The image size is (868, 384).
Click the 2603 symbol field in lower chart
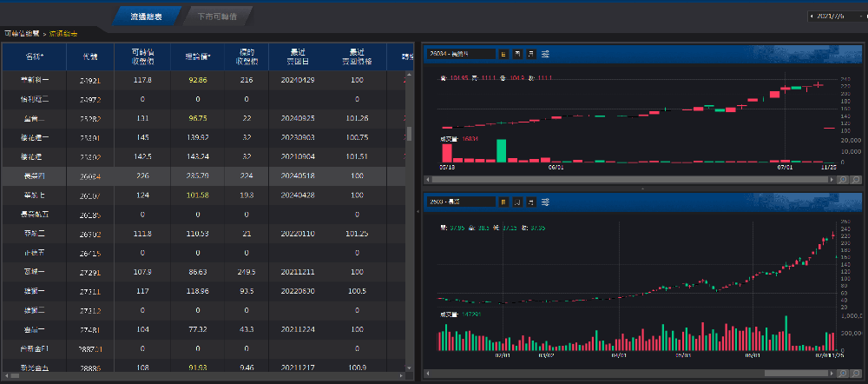pos(462,202)
